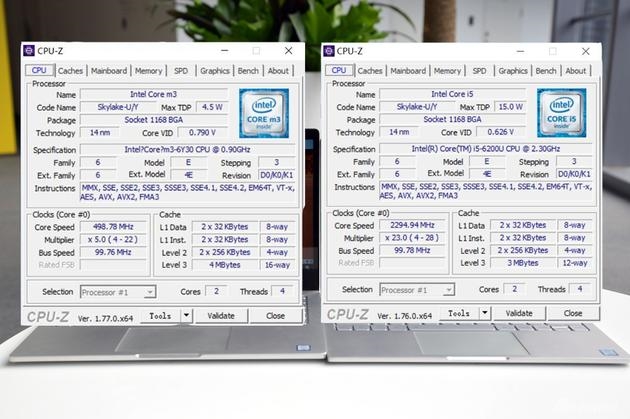Click Max TDP value 15.0 W
This screenshot has width=630, height=419.
click(x=511, y=107)
